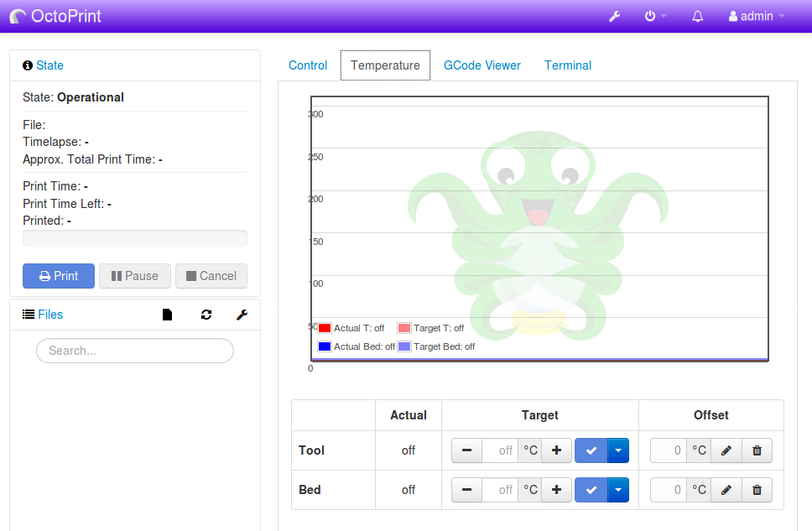Click the Bed row actual 'off' value
This screenshot has height=531, width=812.
408,490
